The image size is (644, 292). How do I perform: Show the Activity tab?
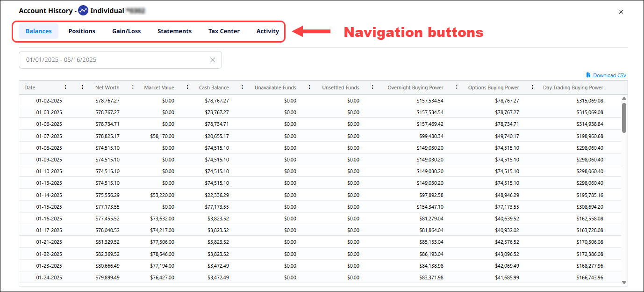pos(267,31)
